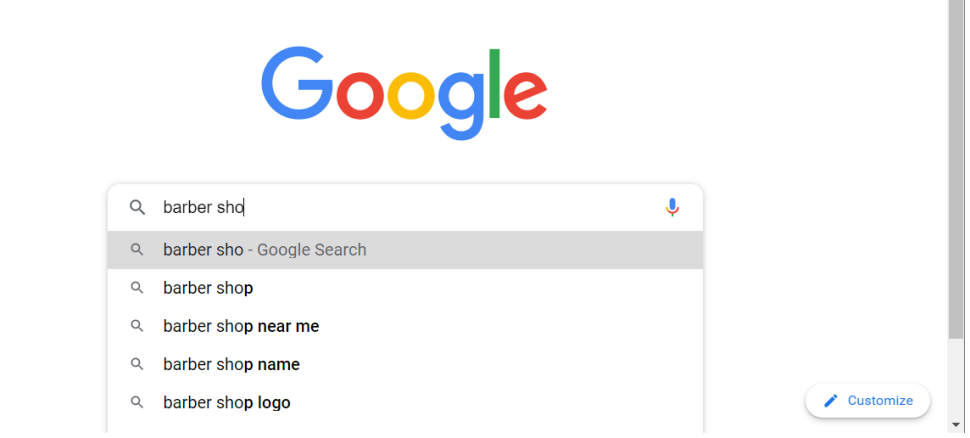Click the microphone voice search icon
This screenshot has width=970, height=438.
tap(672, 207)
